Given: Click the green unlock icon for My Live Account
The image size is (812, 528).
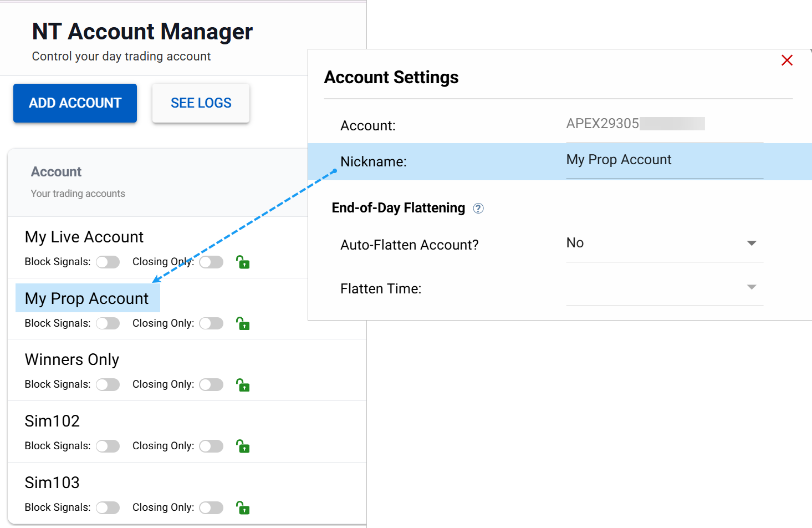Looking at the screenshot, I should 243,262.
